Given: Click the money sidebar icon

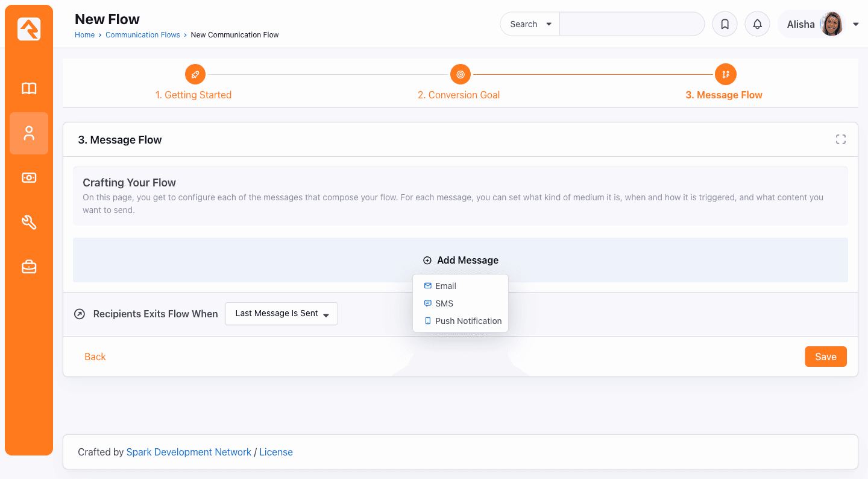Looking at the screenshot, I should click(x=28, y=177).
